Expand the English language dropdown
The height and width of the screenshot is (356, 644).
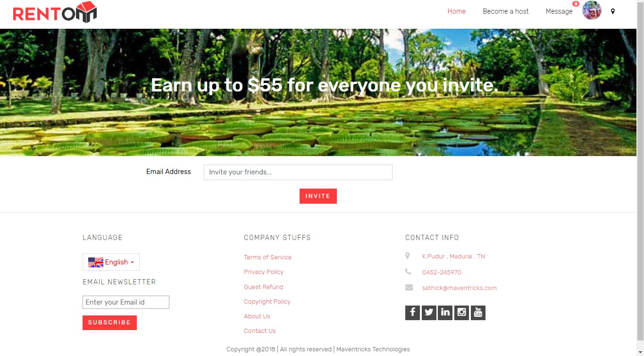click(x=111, y=262)
